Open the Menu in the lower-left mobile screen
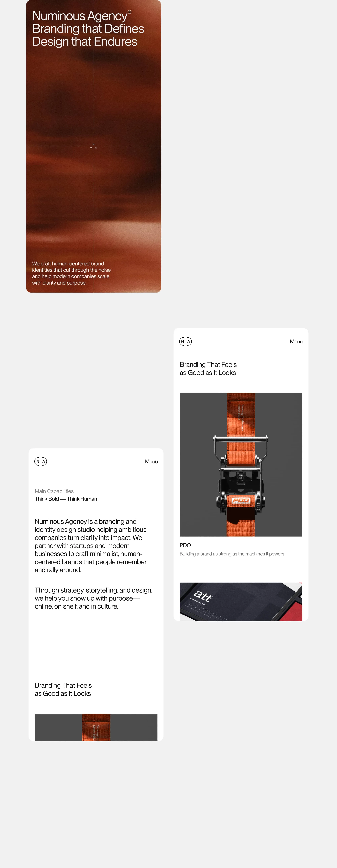The width and height of the screenshot is (337, 868). (151, 461)
